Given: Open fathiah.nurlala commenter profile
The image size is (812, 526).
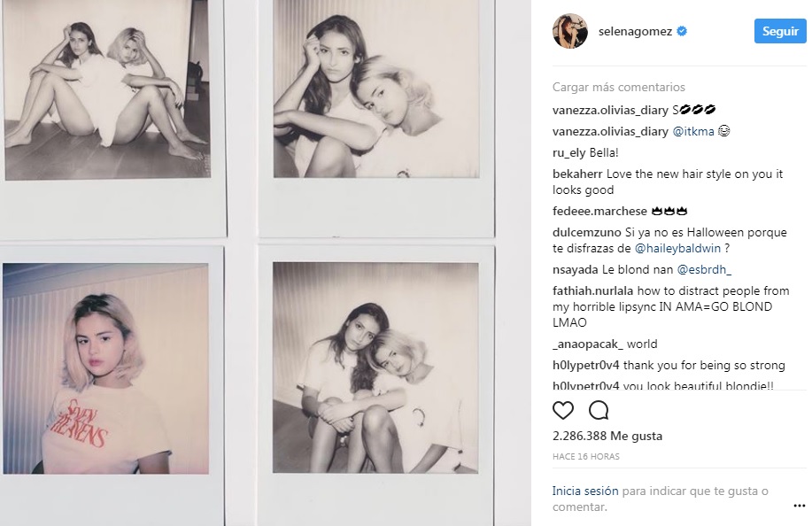Looking at the screenshot, I should 593,291.
